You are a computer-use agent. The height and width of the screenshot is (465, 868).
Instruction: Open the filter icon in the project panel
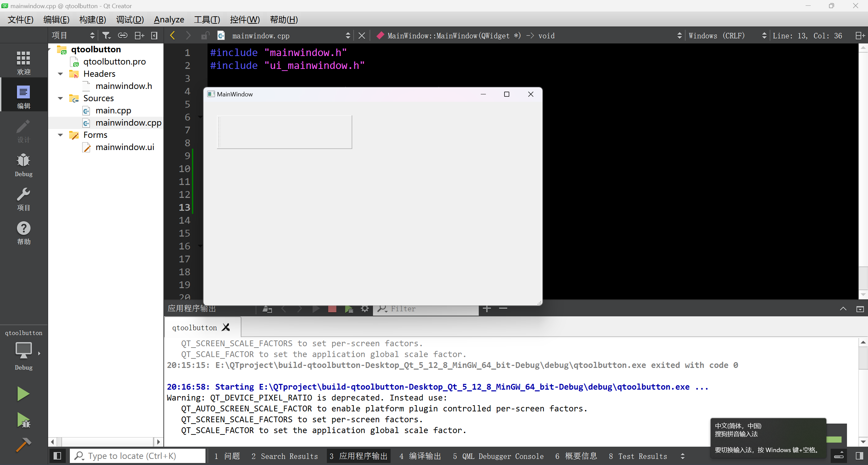(106, 35)
